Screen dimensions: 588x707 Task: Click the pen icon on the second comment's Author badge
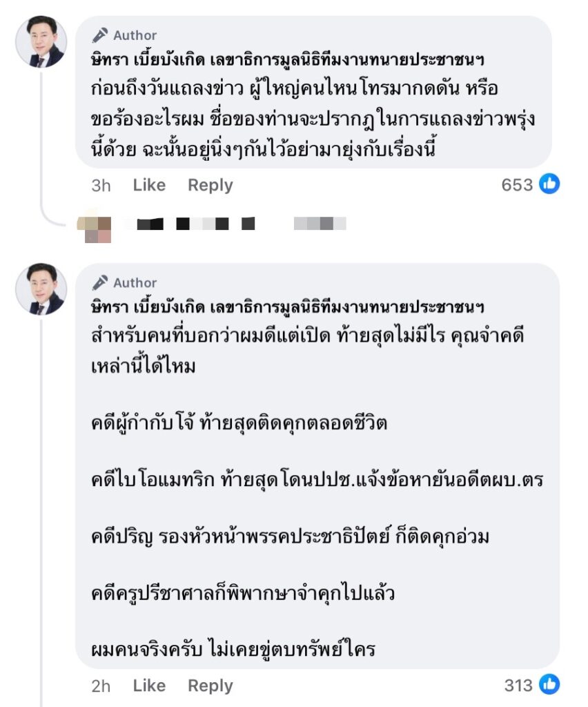click(x=101, y=282)
